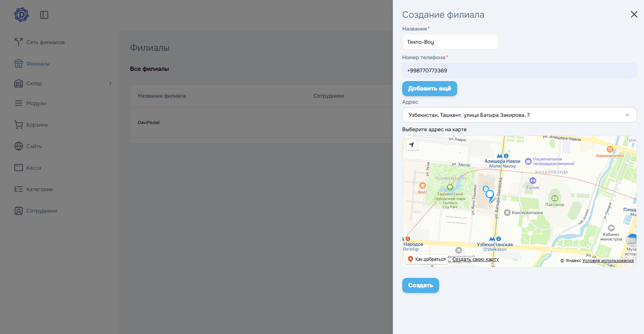The height and width of the screenshot is (334, 644).
Task: Open the Создать свою карту link
Action: [475, 259]
